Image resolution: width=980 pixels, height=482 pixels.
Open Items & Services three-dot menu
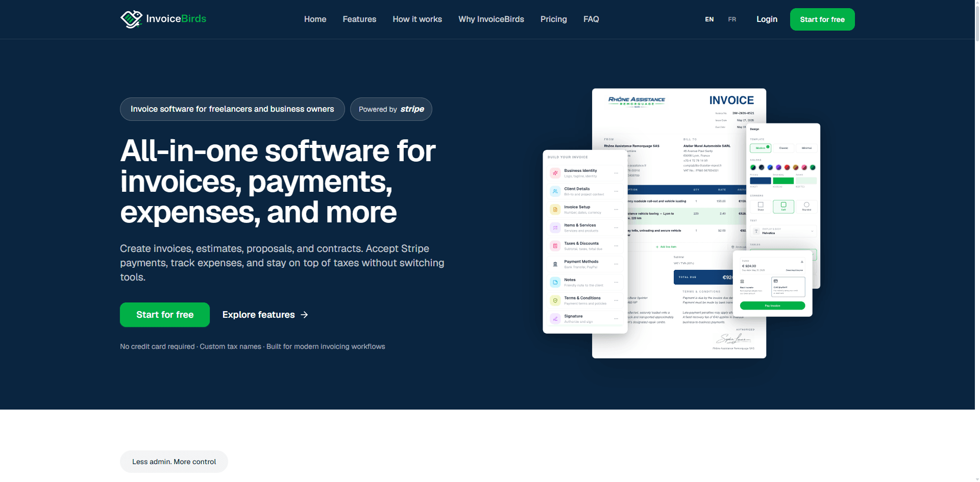616,227
